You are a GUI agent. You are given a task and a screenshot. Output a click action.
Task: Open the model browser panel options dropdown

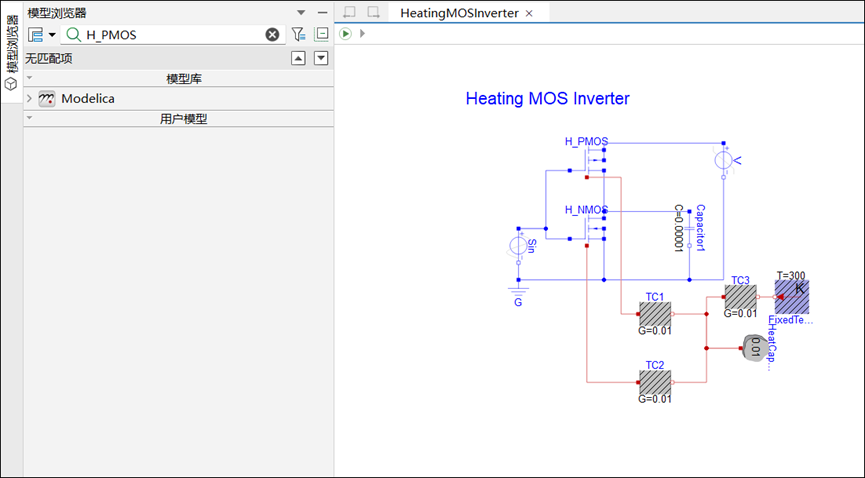tap(301, 13)
